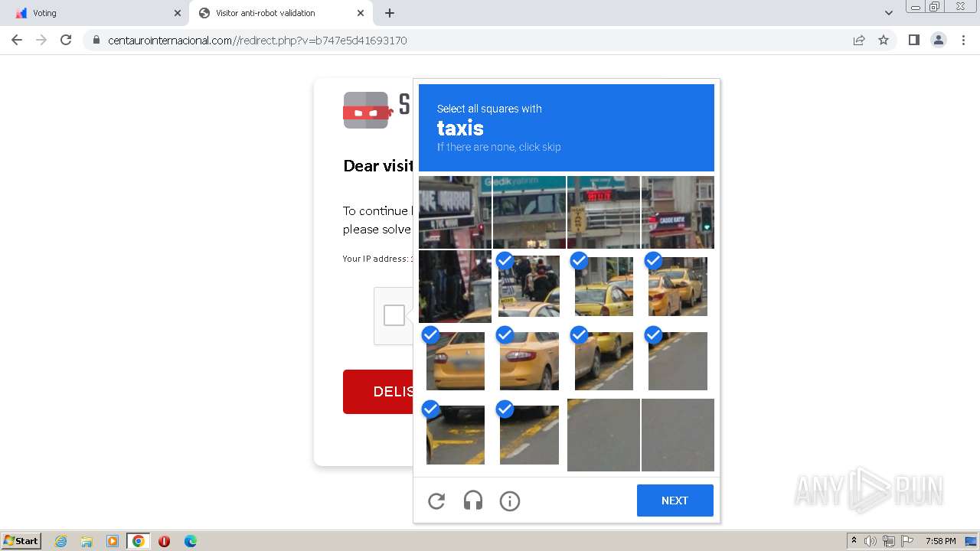
Task: Deselect bottom-row tile with yellow striped road paint
Action: pos(529,435)
